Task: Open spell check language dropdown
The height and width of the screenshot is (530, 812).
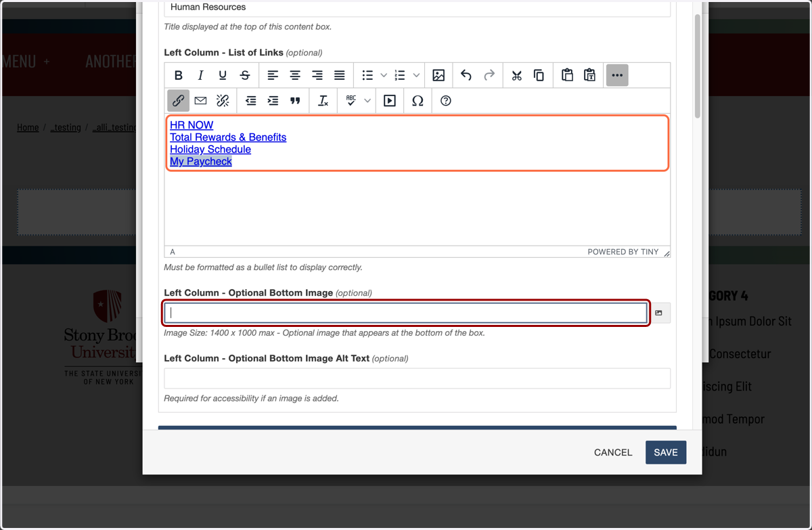Action: [367, 101]
